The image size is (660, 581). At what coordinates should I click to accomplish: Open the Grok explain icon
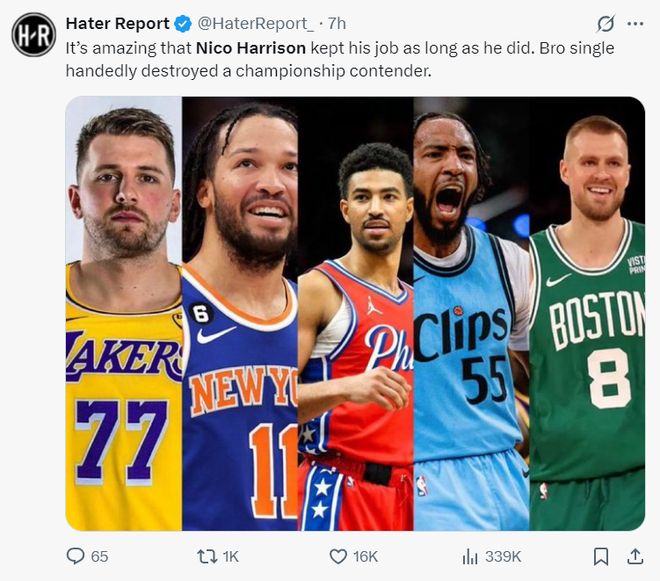point(605,24)
